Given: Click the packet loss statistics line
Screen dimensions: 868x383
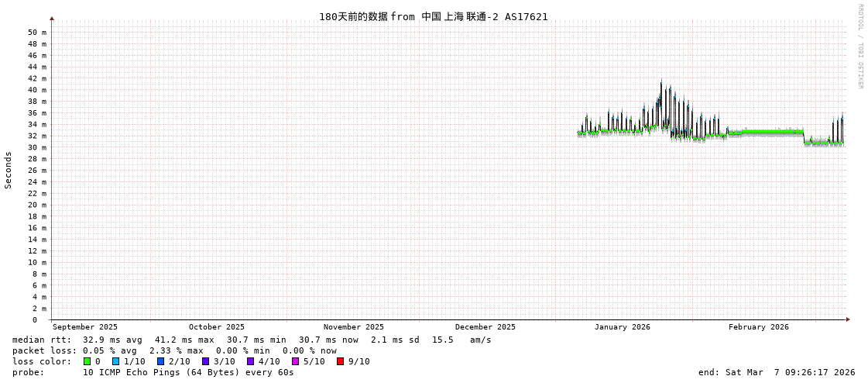Looking at the screenshot, I should coord(174,350).
